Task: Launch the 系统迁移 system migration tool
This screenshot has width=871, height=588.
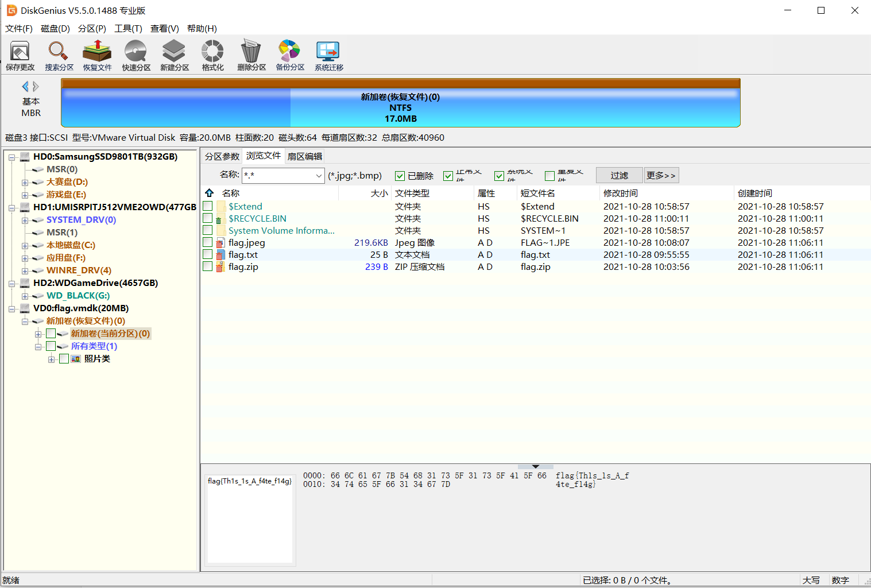Action: (x=329, y=56)
